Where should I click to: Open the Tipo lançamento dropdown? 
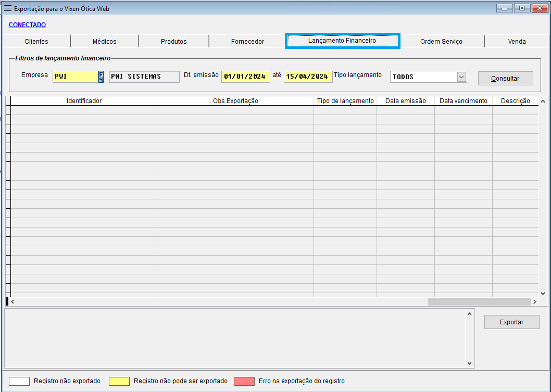[x=461, y=77]
